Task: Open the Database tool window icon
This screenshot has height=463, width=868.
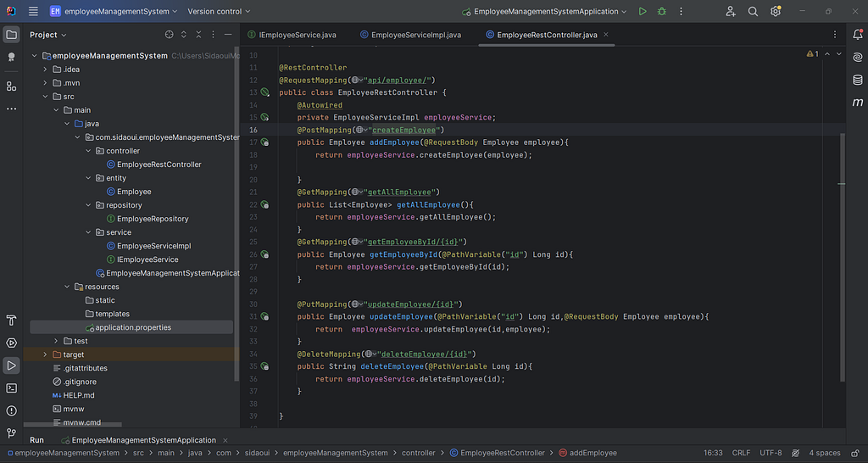Action: pos(858,80)
